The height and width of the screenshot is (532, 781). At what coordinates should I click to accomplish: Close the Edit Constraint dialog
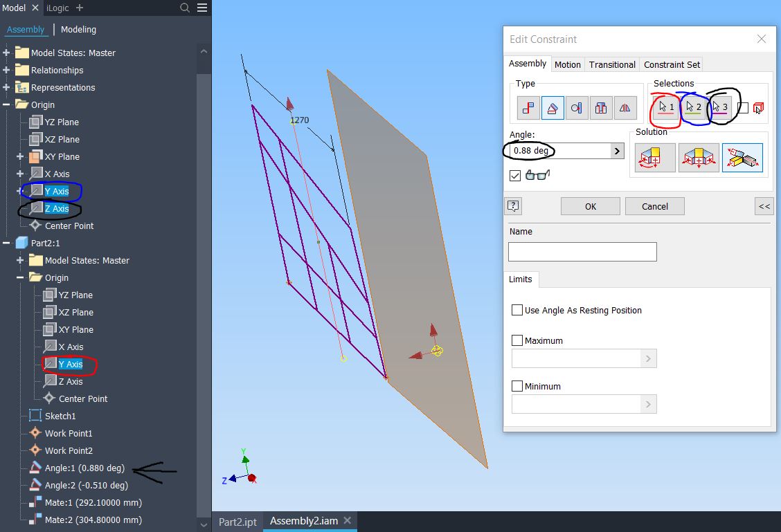click(762, 39)
